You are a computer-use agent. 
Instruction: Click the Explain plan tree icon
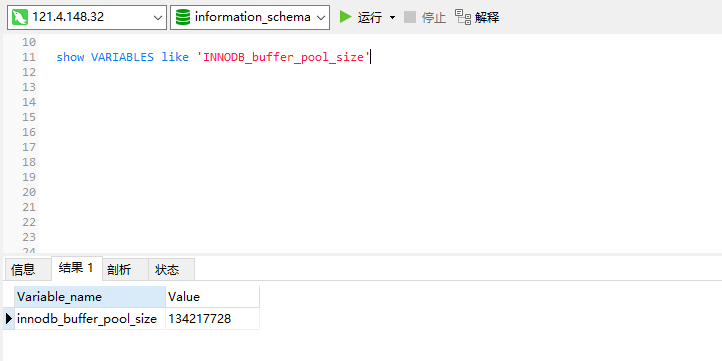pos(463,17)
